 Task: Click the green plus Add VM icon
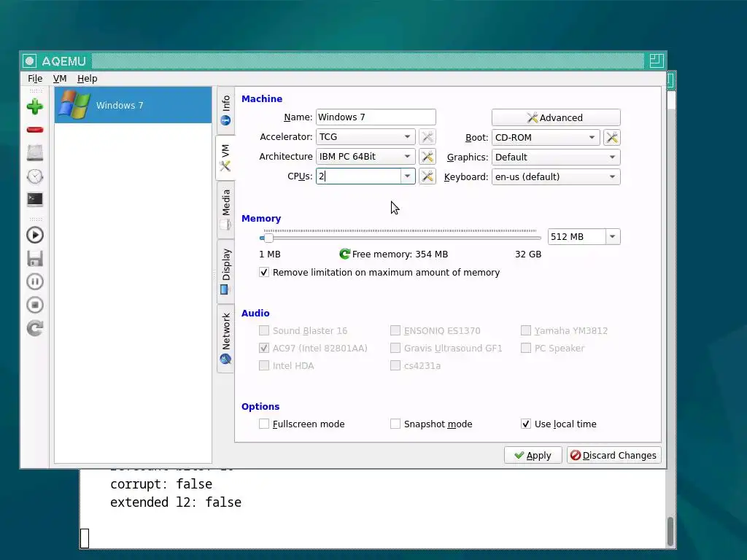[x=35, y=106]
